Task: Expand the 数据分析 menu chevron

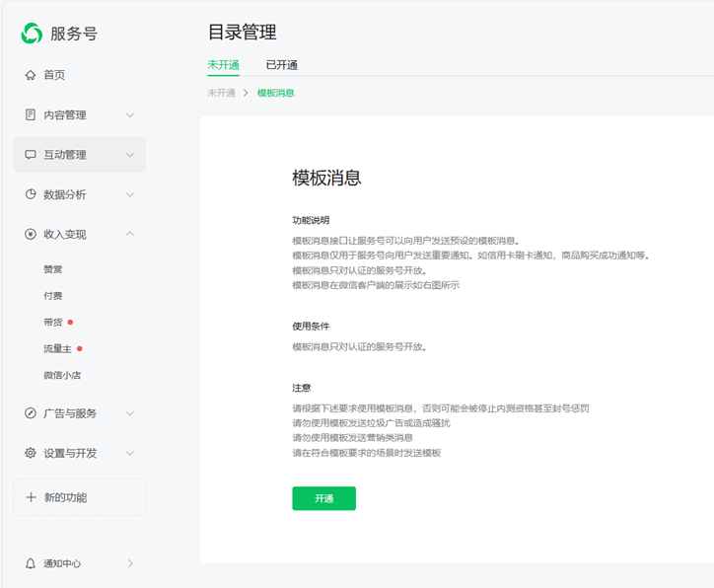Action: click(x=130, y=194)
